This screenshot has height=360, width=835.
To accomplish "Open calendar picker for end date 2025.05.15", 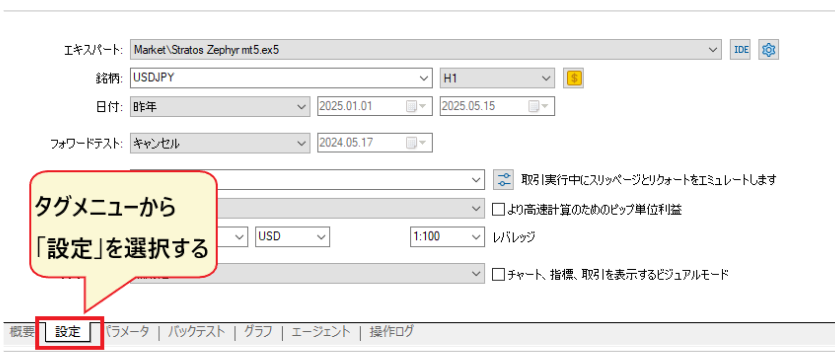I will [x=538, y=106].
